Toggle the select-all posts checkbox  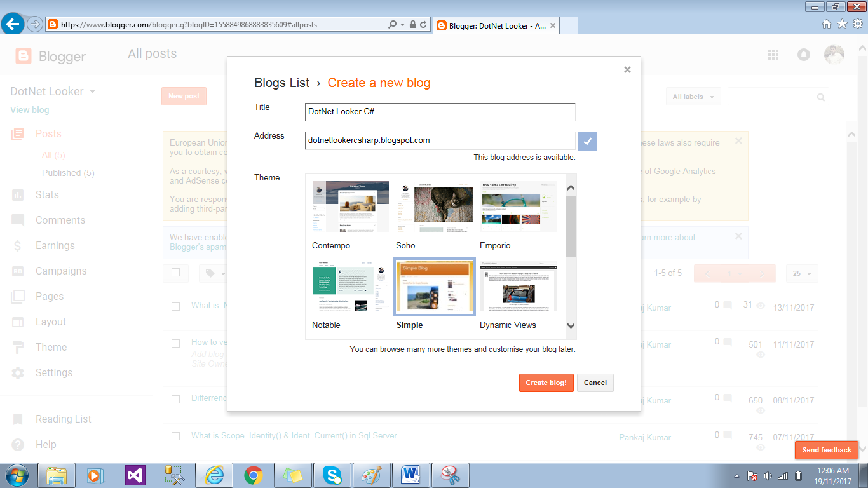176,273
